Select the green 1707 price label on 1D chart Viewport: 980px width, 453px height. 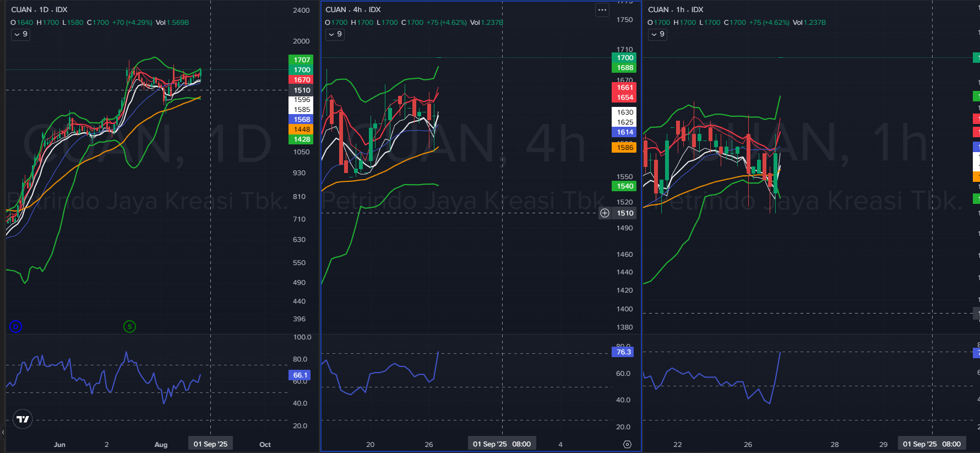click(301, 60)
